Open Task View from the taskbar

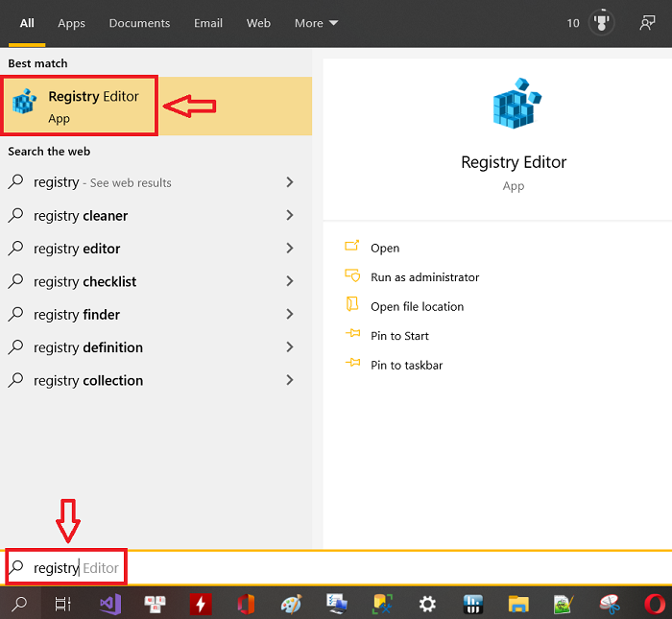62,604
